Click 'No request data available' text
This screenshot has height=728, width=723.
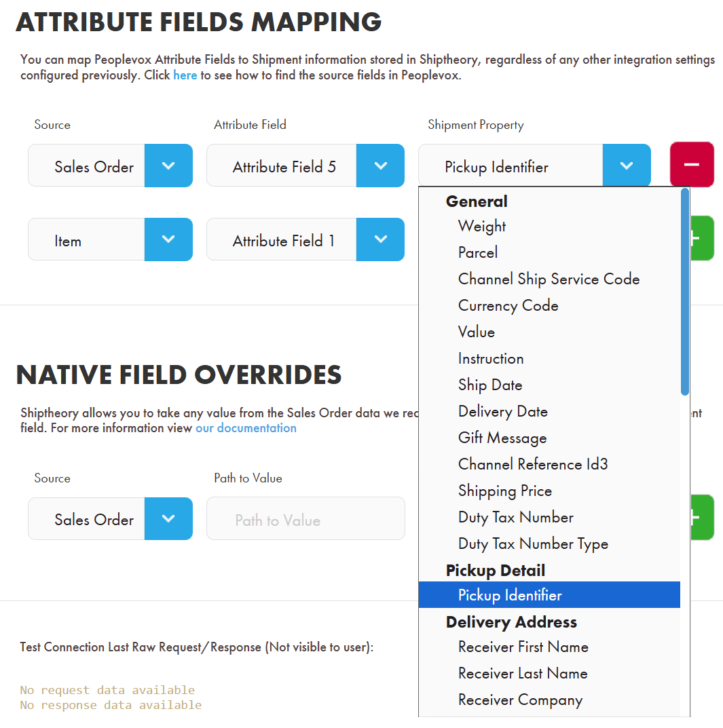[107, 690]
